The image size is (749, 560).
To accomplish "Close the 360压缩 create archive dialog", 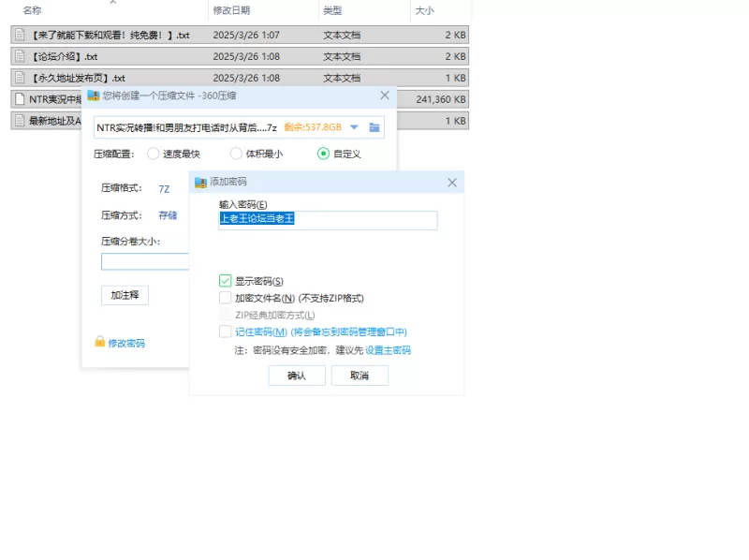I will click(385, 96).
